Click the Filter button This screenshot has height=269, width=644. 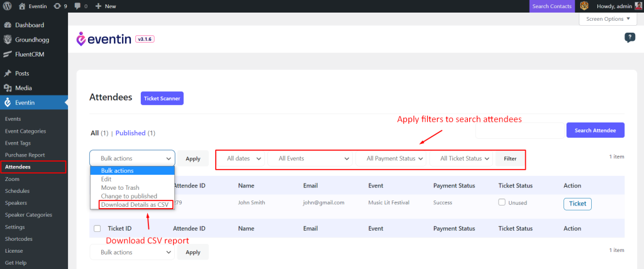pyautogui.click(x=510, y=158)
